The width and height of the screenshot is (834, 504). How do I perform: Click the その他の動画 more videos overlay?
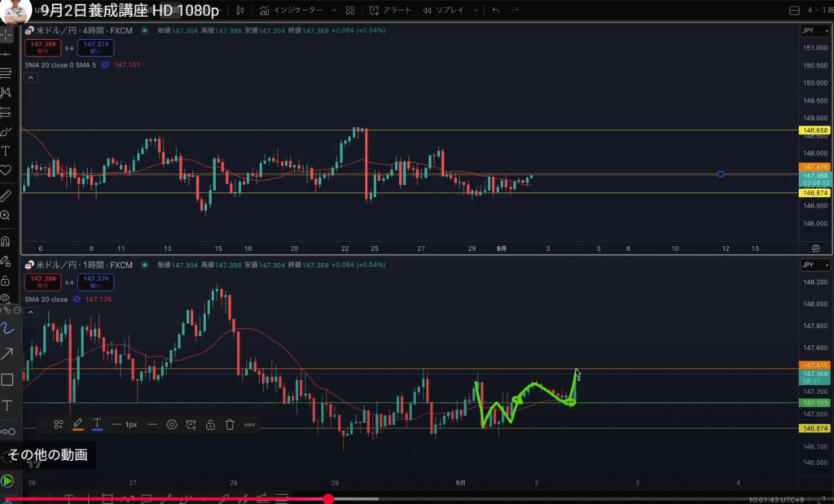click(x=47, y=454)
